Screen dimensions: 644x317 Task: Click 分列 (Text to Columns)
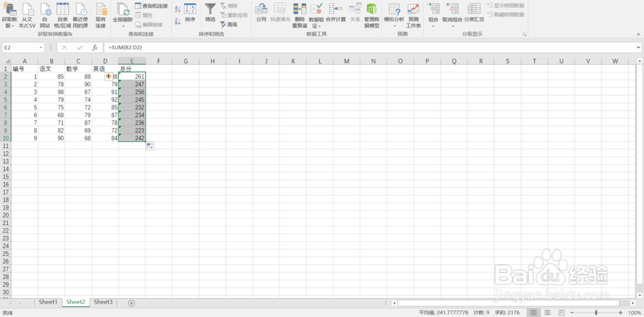click(261, 12)
